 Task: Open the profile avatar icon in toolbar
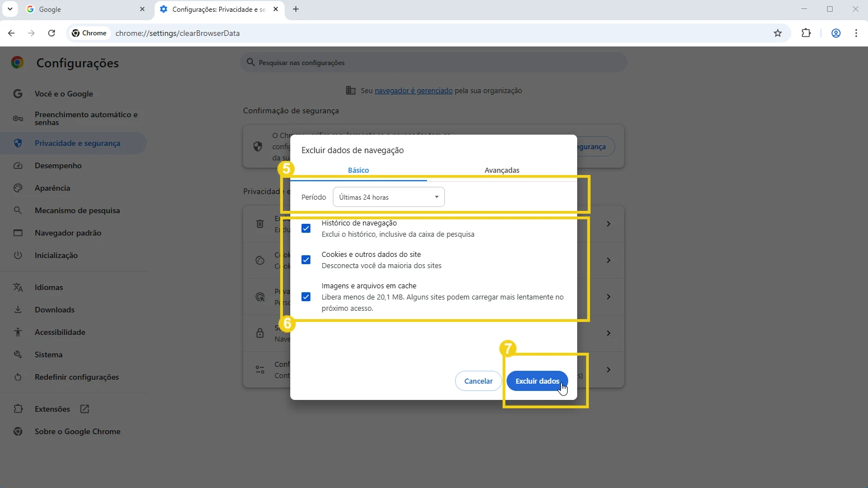pos(836,33)
